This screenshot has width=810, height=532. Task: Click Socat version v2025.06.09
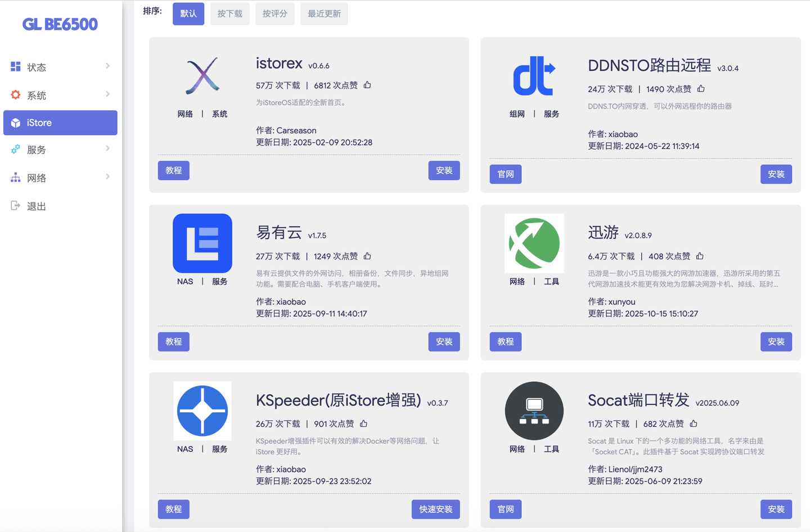(717, 403)
